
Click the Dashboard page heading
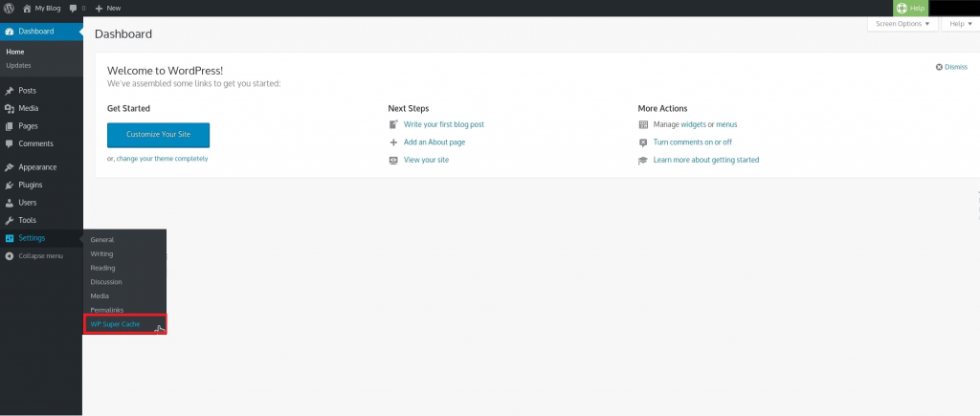[123, 33]
